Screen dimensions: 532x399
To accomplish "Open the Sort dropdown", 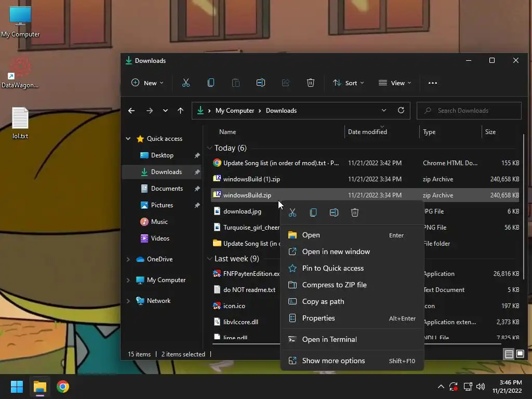I will pyautogui.click(x=349, y=83).
